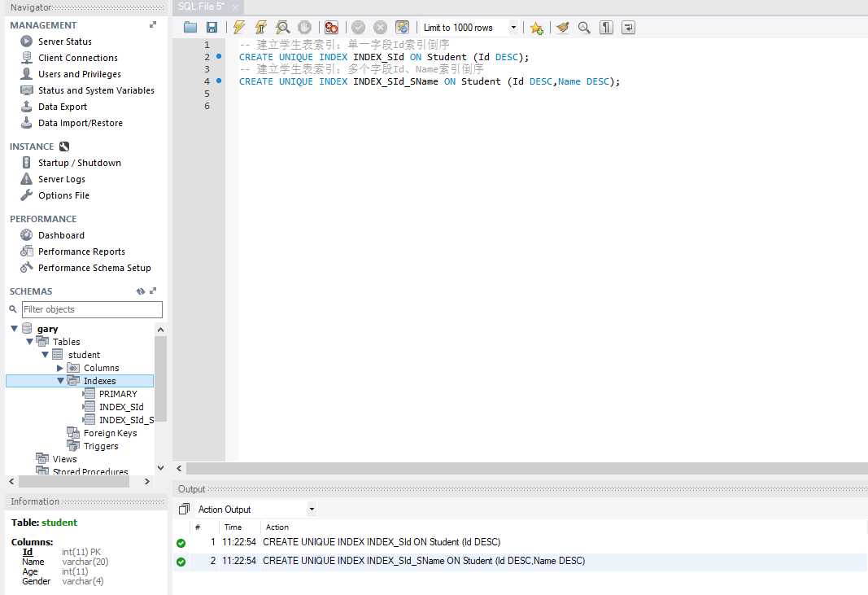Image resolution: width=868 pixels, height=595 pixels.
Task: Click the Data Export icon
Action: (26, 106)
